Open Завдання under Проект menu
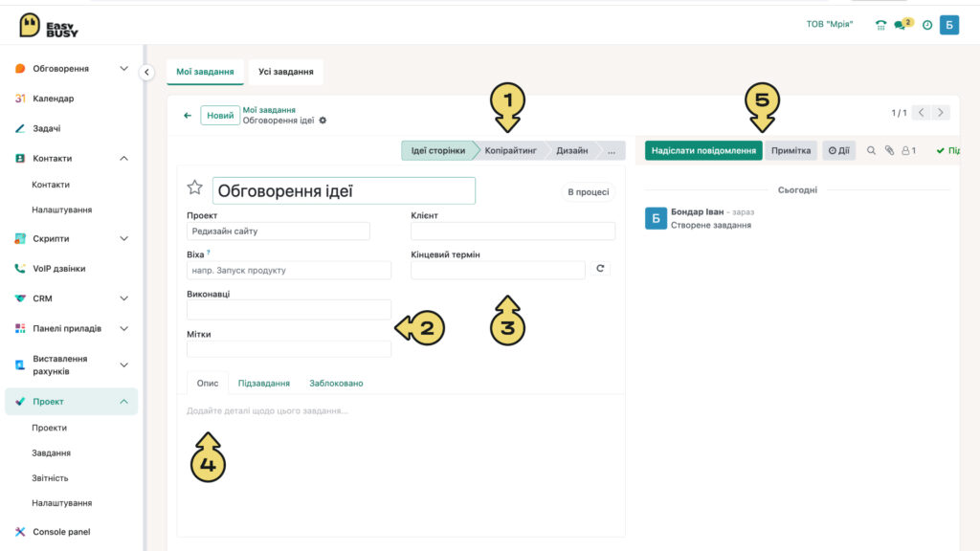Screen dimensions: 980x551 tap(52, 452)
